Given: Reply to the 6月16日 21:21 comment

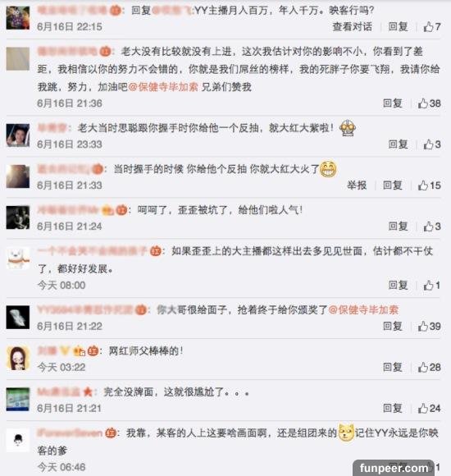Looking at the screenshot, I should tap(393, 409).
